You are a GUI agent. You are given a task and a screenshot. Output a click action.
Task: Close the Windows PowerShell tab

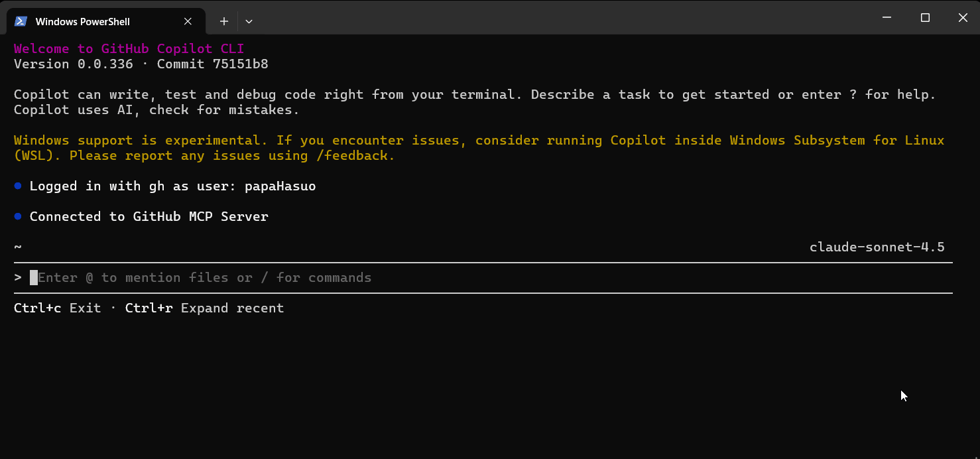(188, 21)
